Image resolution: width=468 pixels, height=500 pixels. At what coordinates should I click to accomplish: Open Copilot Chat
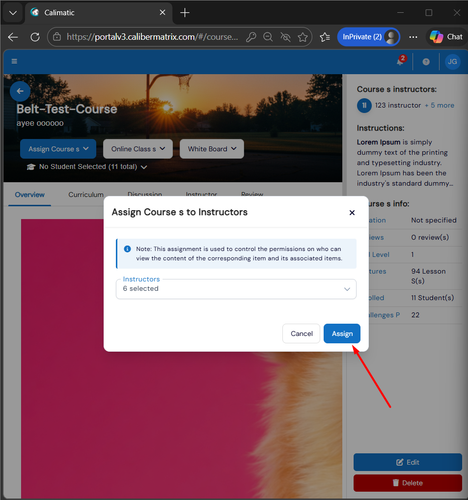click(446, 37)
